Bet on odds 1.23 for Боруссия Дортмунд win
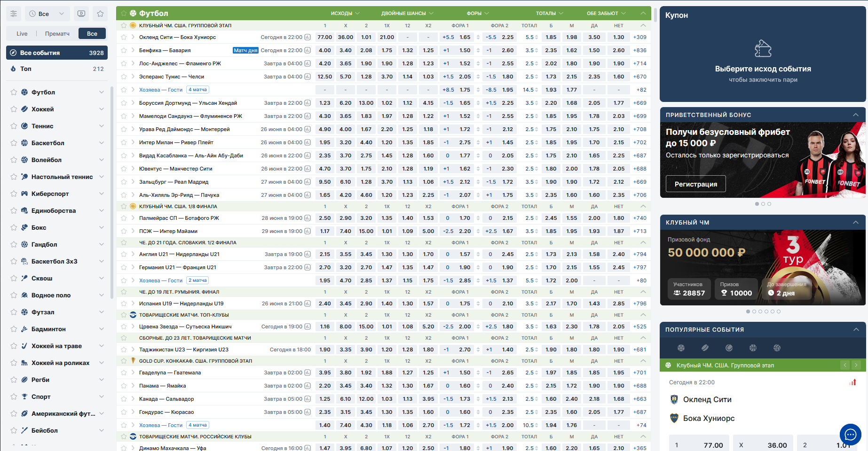The image size is (868, 451). click(x=325, y=103)
